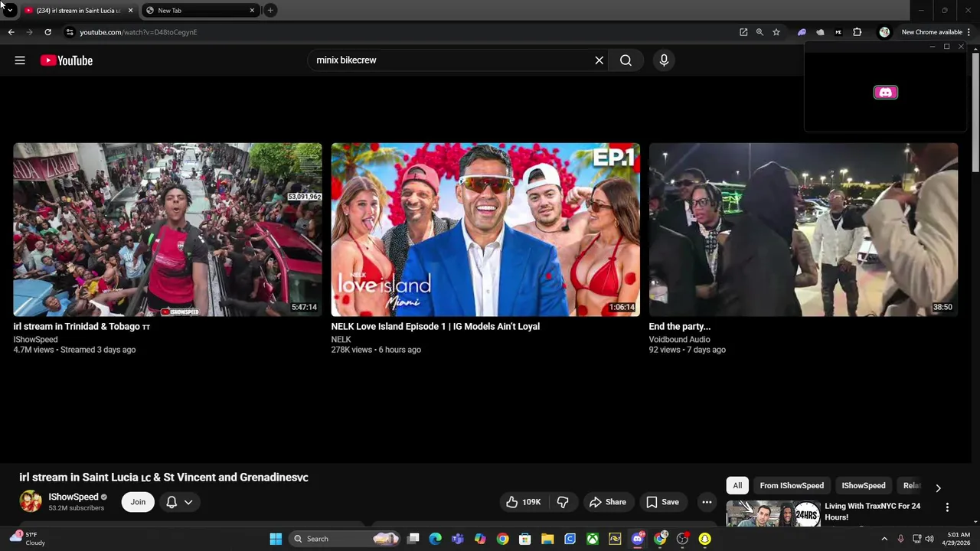Open IShowSpeed channel avatar
Image resolution: width=980 pixels, height=551 pixels.
(31, 501)
